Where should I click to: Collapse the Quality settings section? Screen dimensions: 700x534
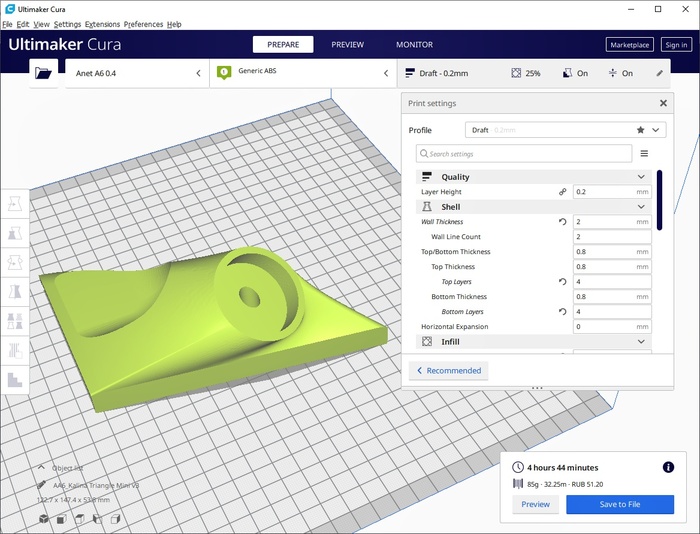click(641, 177)
